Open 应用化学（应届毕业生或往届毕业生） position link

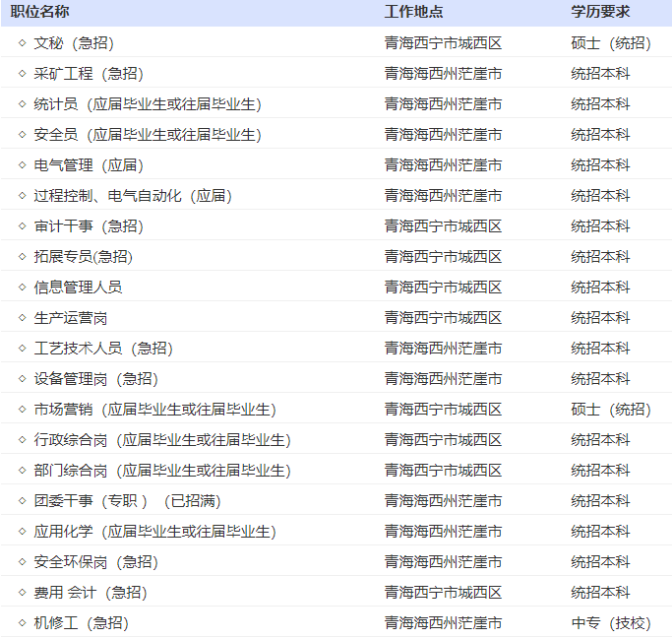point(154,532)
